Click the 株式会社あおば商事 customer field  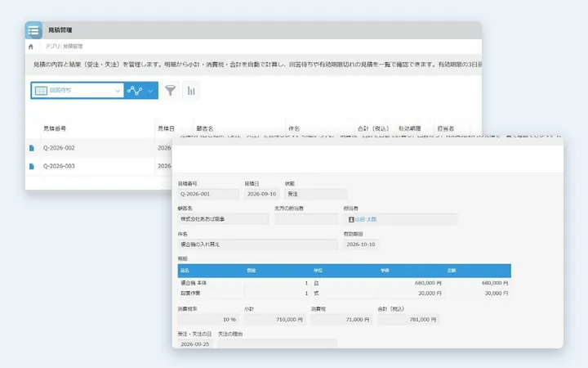[x=223, y=219]
